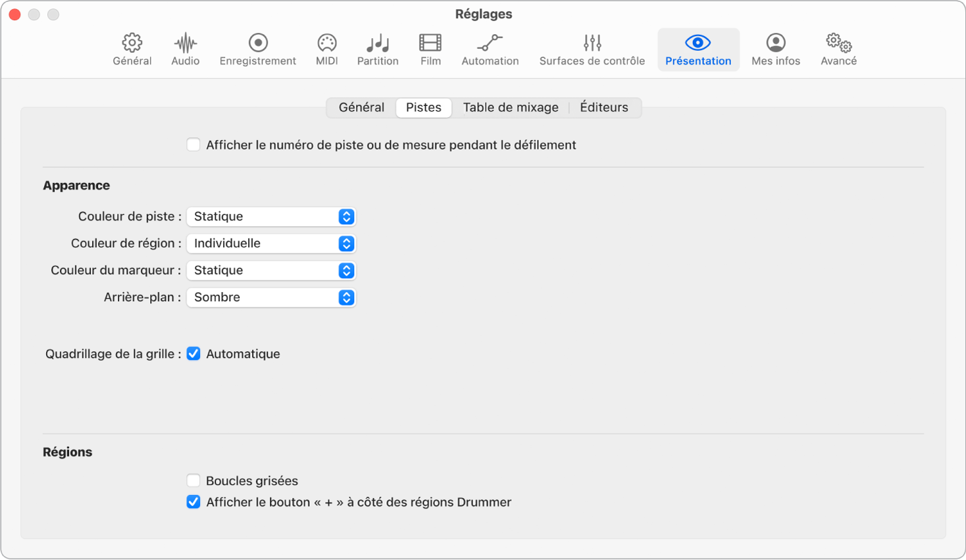The height and width of the screenshot is (560, 966).
Task: Open the Avancé settings pane
Action: click(838, 49)
